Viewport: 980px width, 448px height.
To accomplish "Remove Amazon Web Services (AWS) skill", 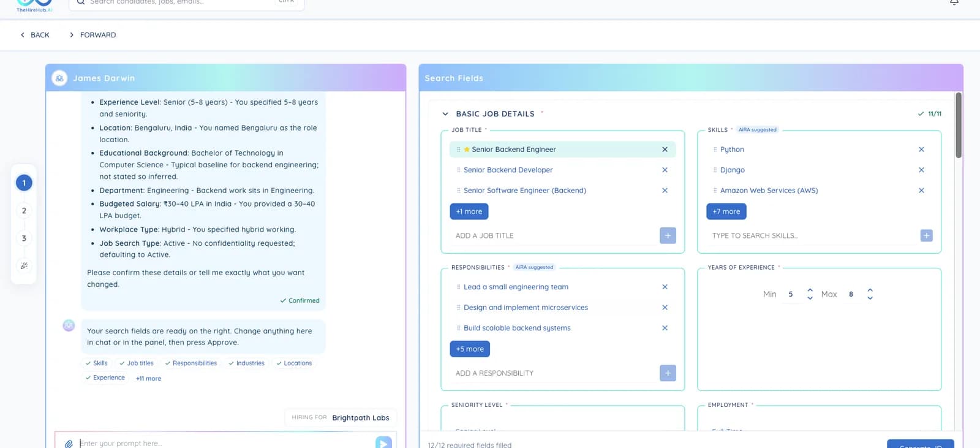I will (921, 191).
